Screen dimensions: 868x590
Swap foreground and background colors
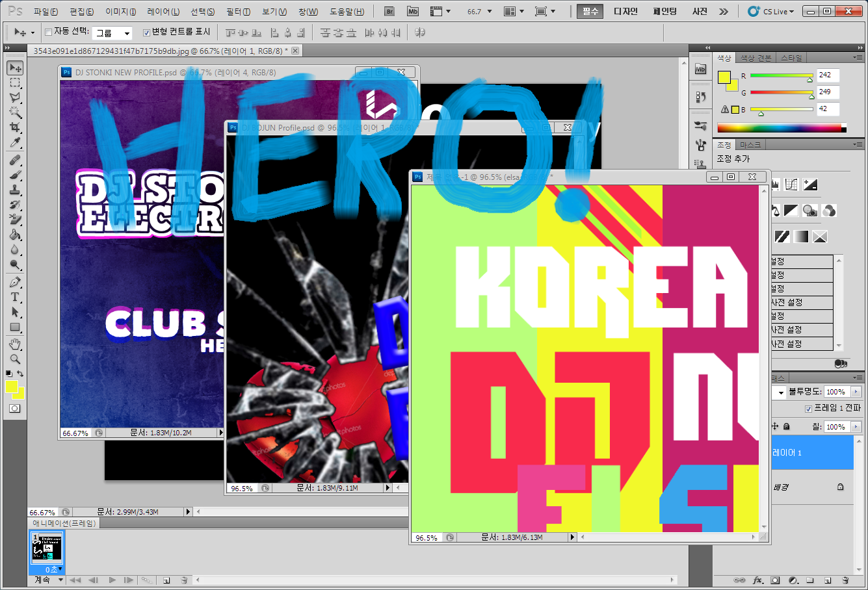pyautogui.click(x=21, y=374)
